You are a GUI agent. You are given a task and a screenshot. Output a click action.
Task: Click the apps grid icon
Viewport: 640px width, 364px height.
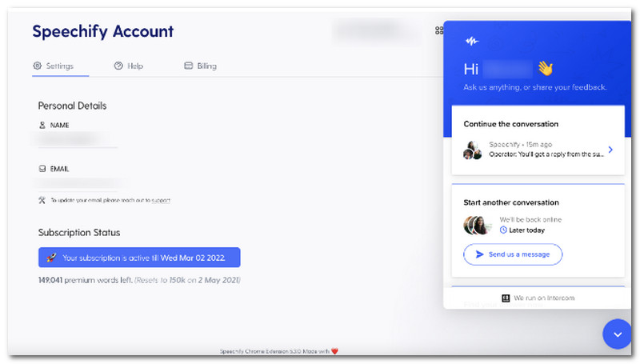(439, 30)
